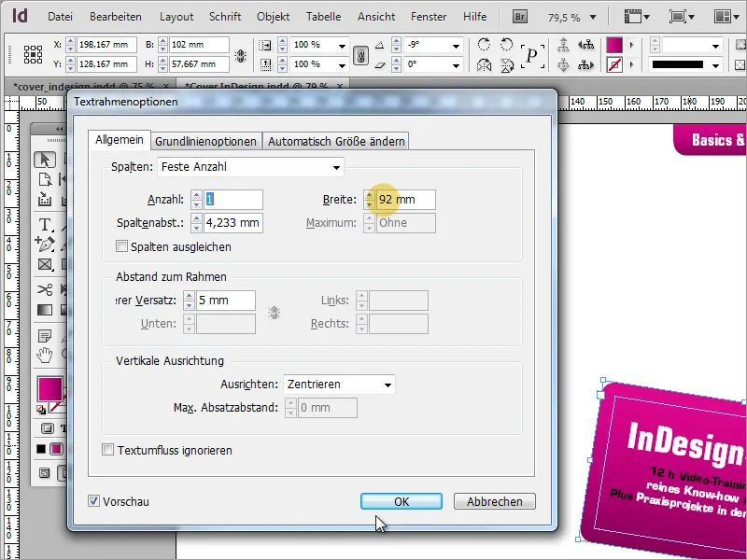Open the shear angle dropdown (0°)
The height and width of the screenshot is (560, 747).
(456, 65)
